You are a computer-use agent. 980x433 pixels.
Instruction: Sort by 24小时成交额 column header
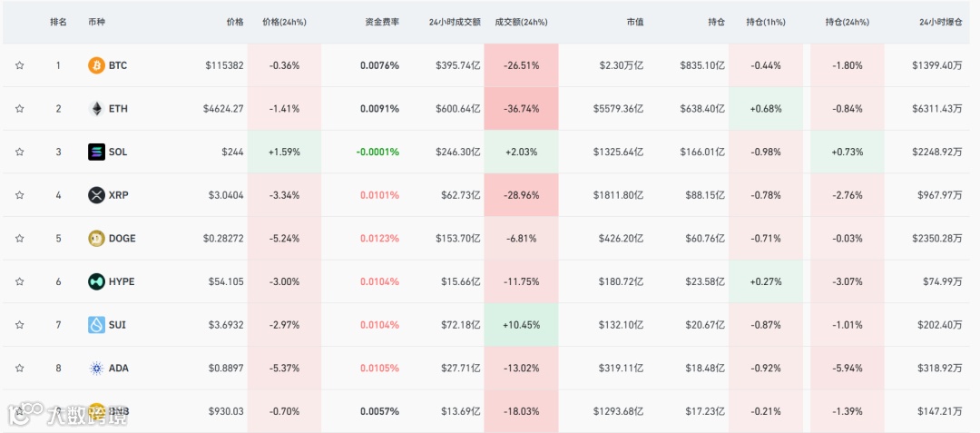(455, 22)
